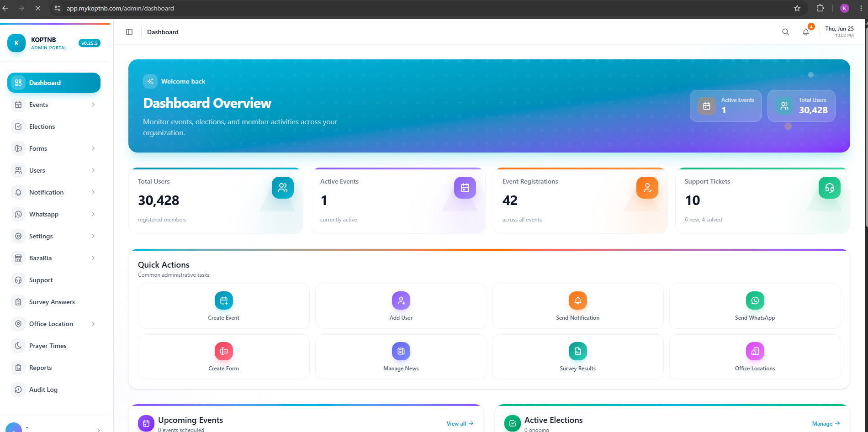Click the v0.25.5 version badge
Viewport: 868px width, 432px height.
pos(90,43)
